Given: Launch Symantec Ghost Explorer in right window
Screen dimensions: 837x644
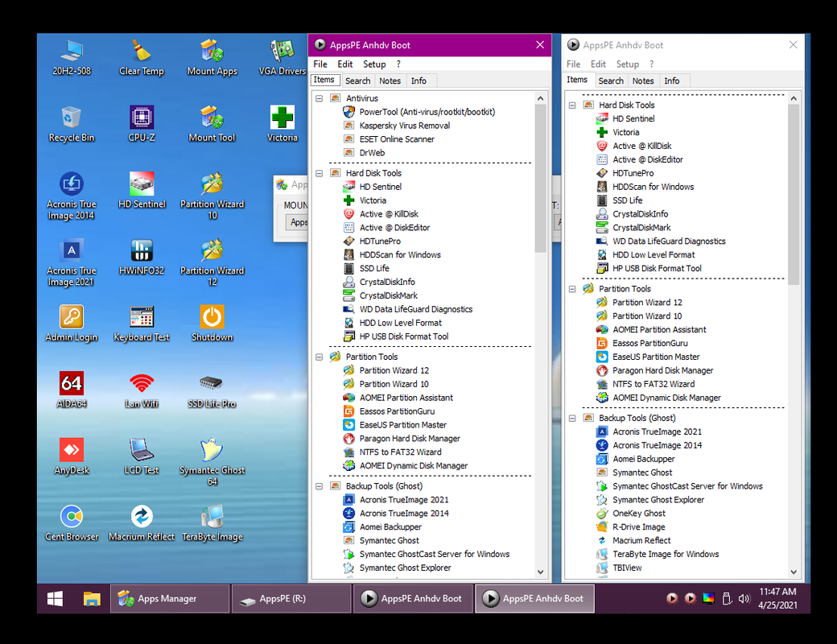Looking at the screenshot, I should click(x=658, y=500).
